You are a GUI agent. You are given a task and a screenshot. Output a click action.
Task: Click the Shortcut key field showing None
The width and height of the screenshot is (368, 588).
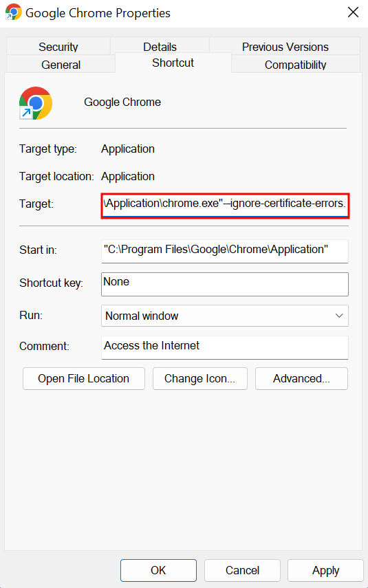pyautogui.click(x=225, y=284)
